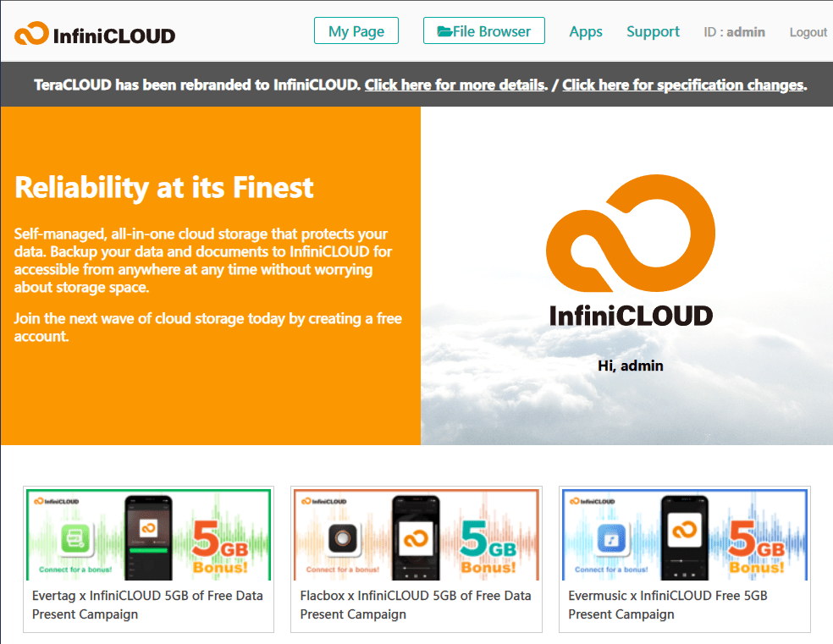Open 'Click here for more details' rebrand link
The height and width of the screenshot is (644, 833).
pos(455,85)
